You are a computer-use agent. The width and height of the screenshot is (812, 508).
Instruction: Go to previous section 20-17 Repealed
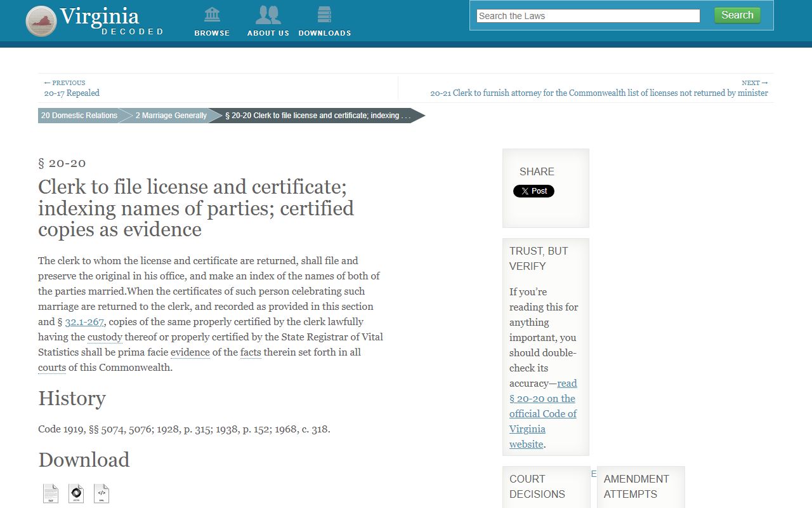72,93
